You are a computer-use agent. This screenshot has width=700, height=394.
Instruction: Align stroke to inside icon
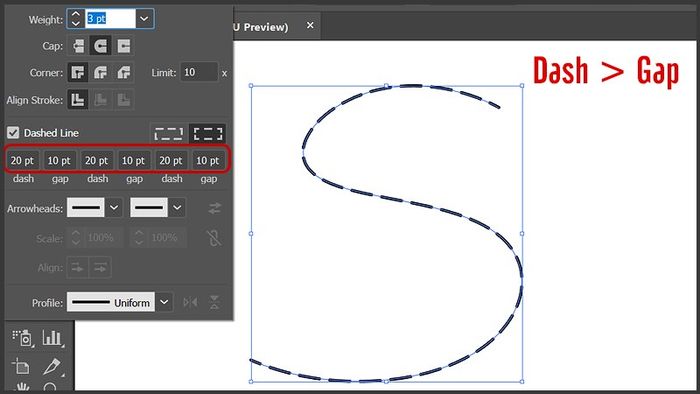click(101, 100)
